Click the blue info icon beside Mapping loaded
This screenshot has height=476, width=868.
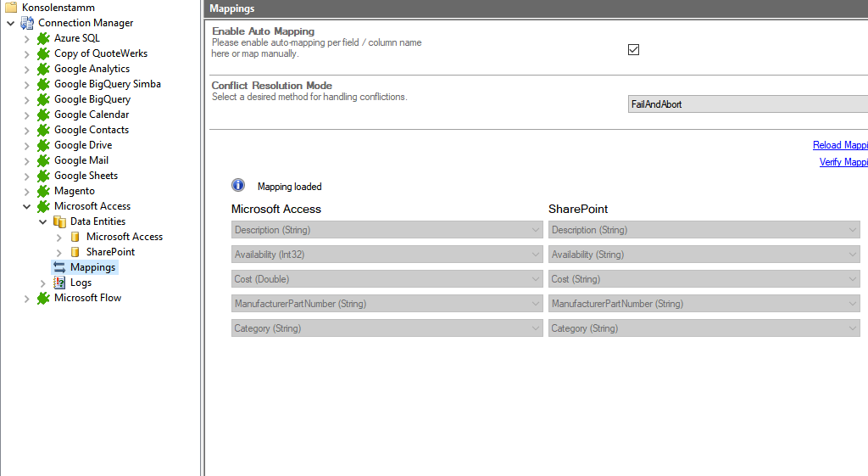[238, 186]
